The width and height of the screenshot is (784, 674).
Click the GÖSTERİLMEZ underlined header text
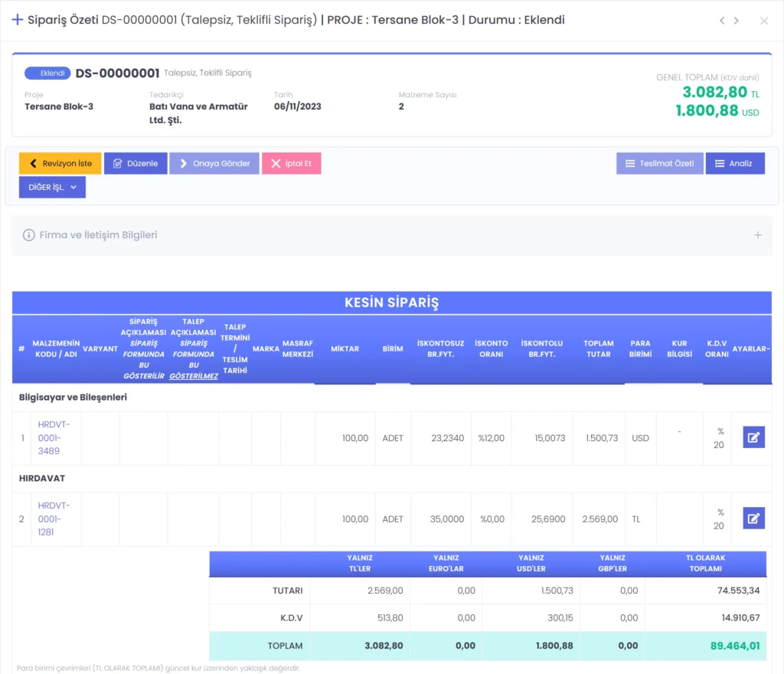click(x=194, y=376)
